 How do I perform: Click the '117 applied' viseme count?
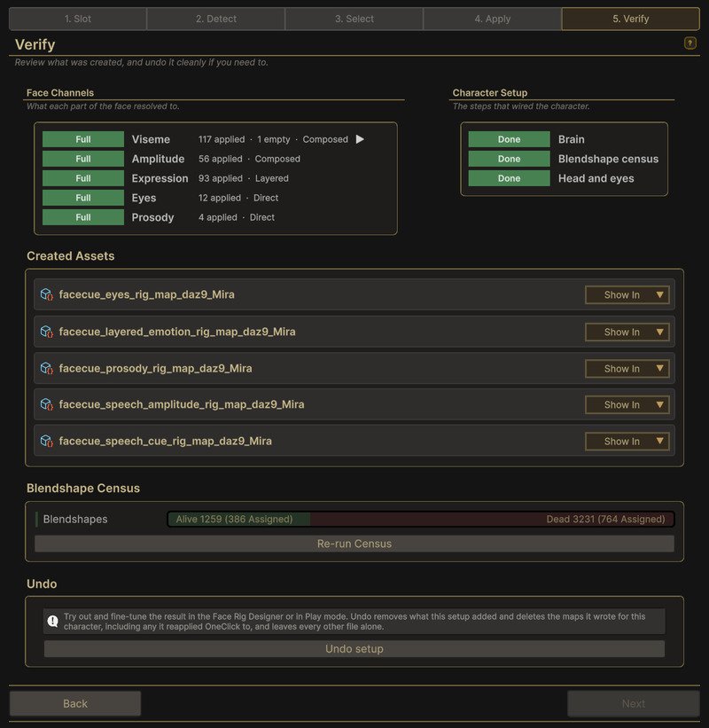pyautogui.click(x=222, y=139)
